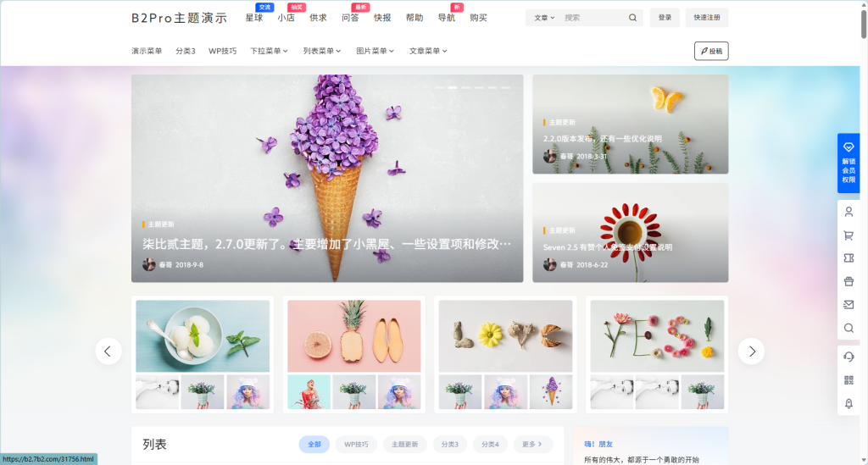Image resolution: width=868 pixels, height=465 pixels.
Task: Open 分类3 in the secondary menu bar
Action: [x=186, y=51]
